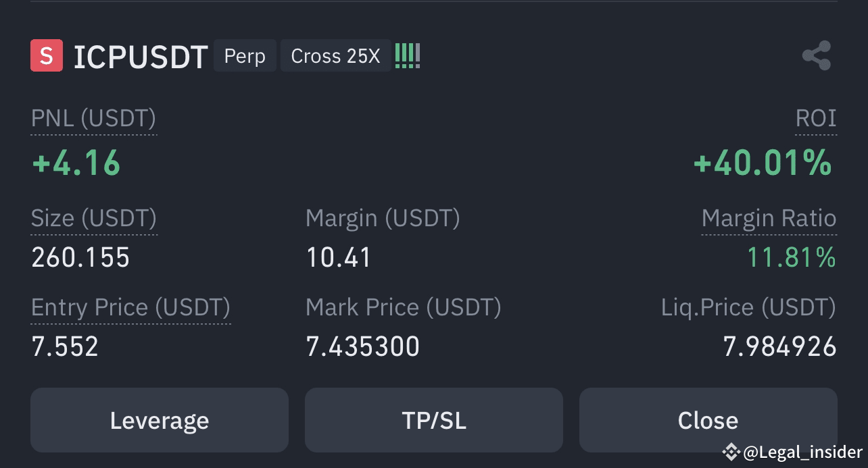Open the ICPUSDT symbol title
This screenshot has height=468, width=868.
[140, 57]
